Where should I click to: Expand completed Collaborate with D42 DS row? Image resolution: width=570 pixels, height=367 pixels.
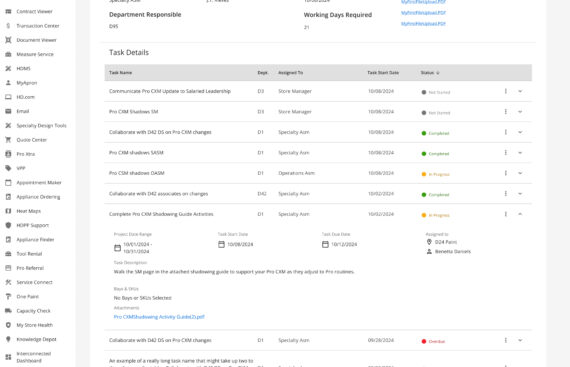tap(520, 132)
